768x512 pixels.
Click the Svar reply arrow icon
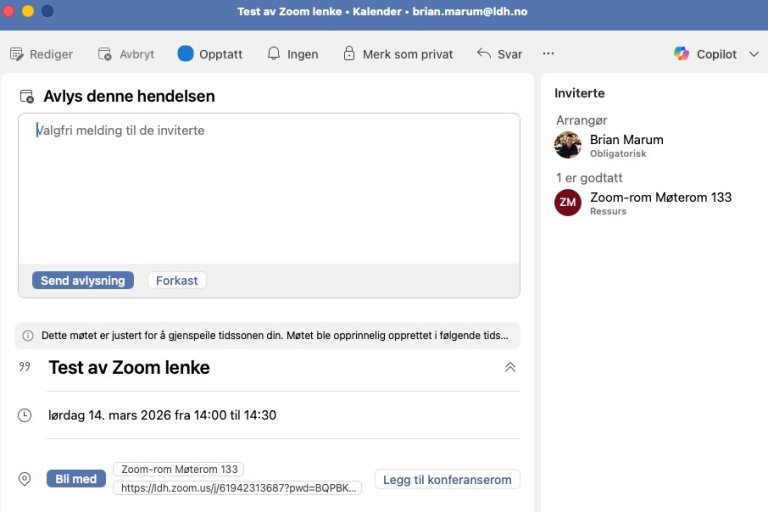click(484, 53)
